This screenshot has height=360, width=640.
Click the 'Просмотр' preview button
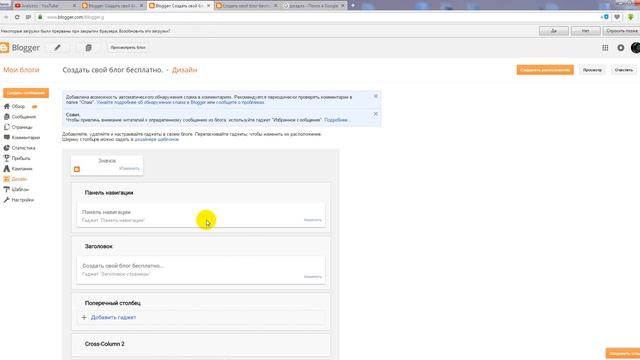point(592,70)
